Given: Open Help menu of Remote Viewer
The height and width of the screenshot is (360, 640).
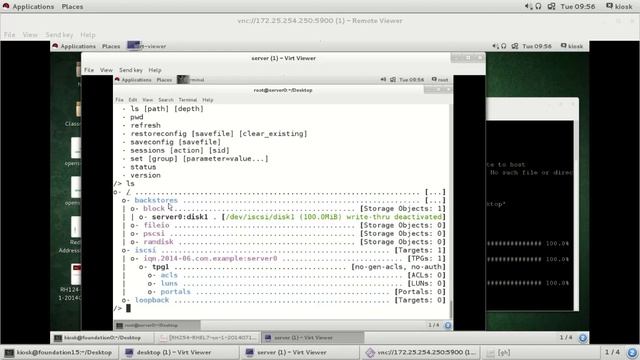Looking at the screenshot, I should click(88, 35).
